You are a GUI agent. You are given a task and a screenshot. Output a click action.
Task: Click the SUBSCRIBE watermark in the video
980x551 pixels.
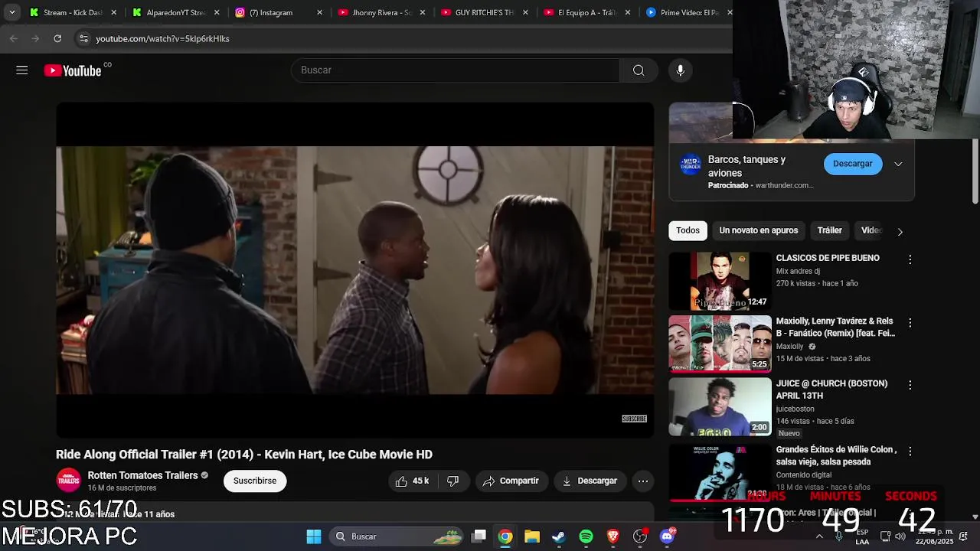[634, 419]
